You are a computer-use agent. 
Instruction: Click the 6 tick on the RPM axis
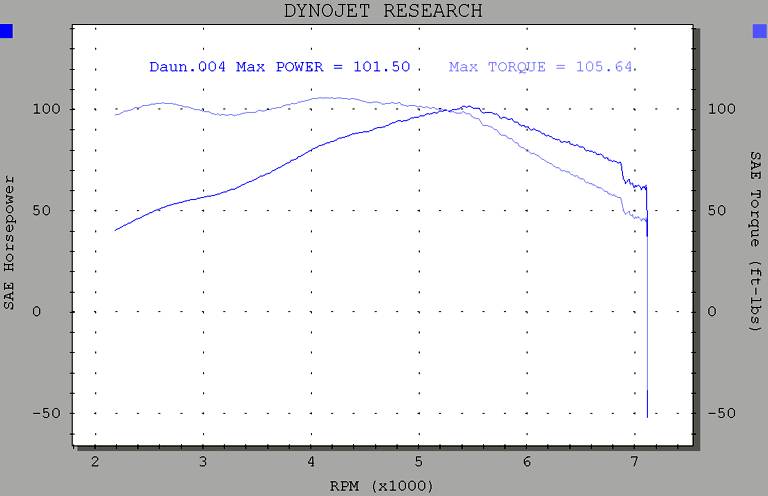pyautogui.click(x=527, y=461)
